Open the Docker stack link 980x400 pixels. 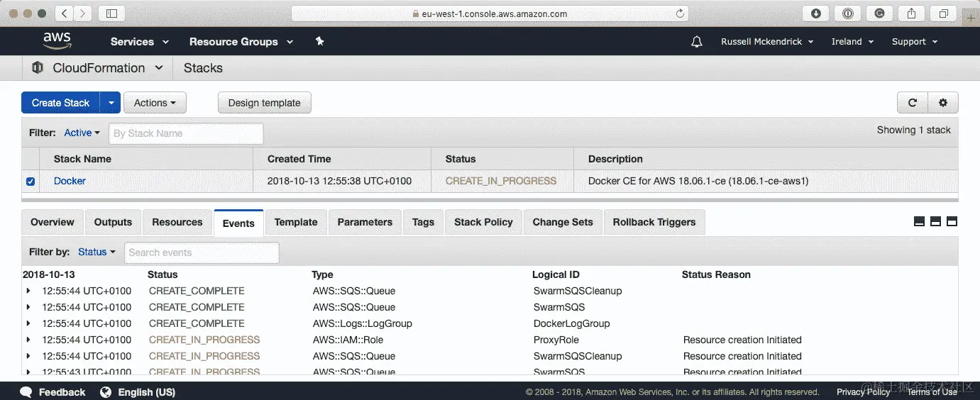coord(70,181)
